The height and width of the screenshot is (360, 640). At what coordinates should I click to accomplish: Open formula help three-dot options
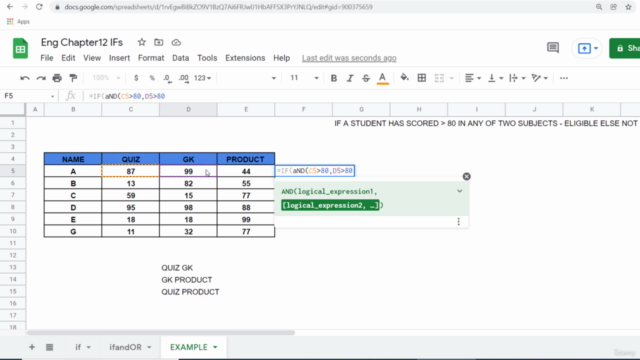click(458, 221)
